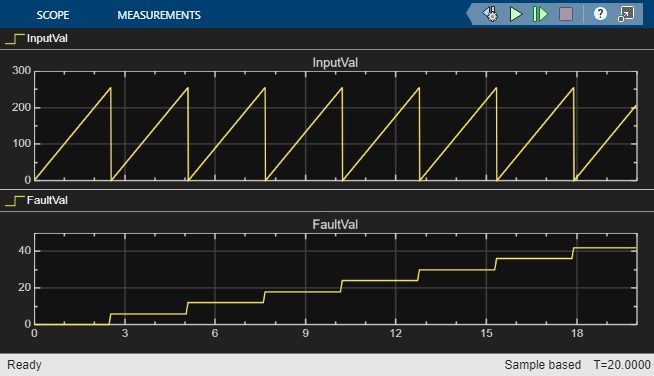
Task: Collapse the quick access toolbar arrow edge
Action: click(x=469, y=14)
